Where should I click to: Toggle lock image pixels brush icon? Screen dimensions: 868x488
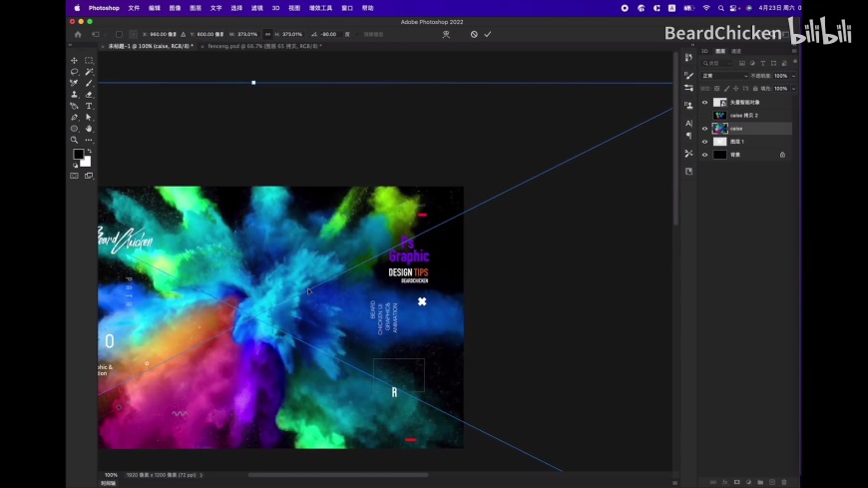click(726, 89)
